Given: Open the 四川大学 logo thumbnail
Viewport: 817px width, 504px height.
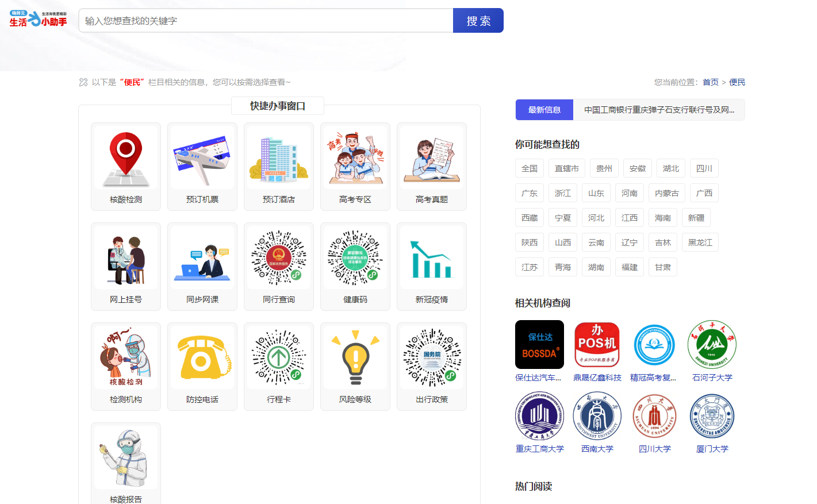Looking at the screenshot, I should (654, 417).
